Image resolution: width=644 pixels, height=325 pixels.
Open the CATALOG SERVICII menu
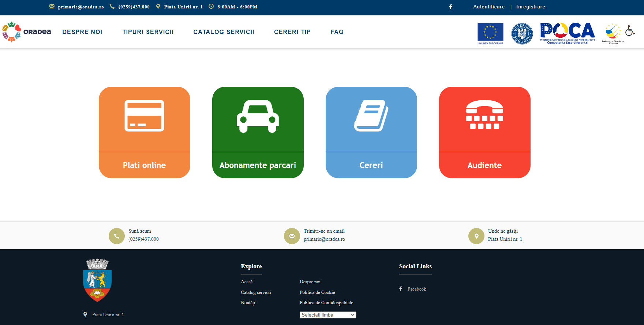(224, 32)
